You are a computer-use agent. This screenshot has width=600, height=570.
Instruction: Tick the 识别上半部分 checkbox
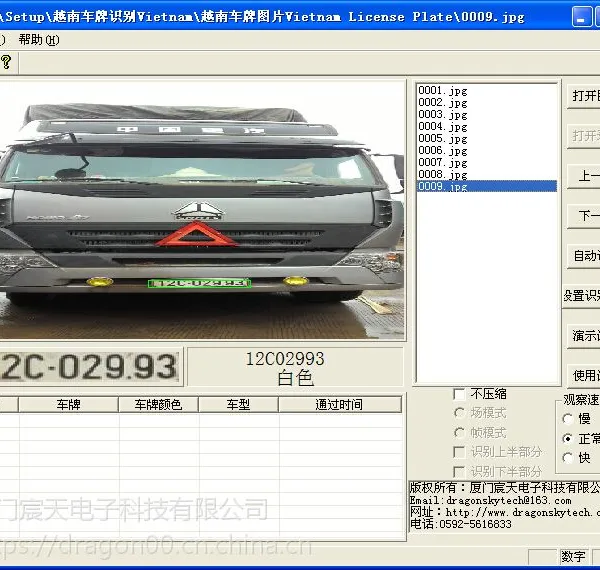pyautogui.click(x=459, y=452)
